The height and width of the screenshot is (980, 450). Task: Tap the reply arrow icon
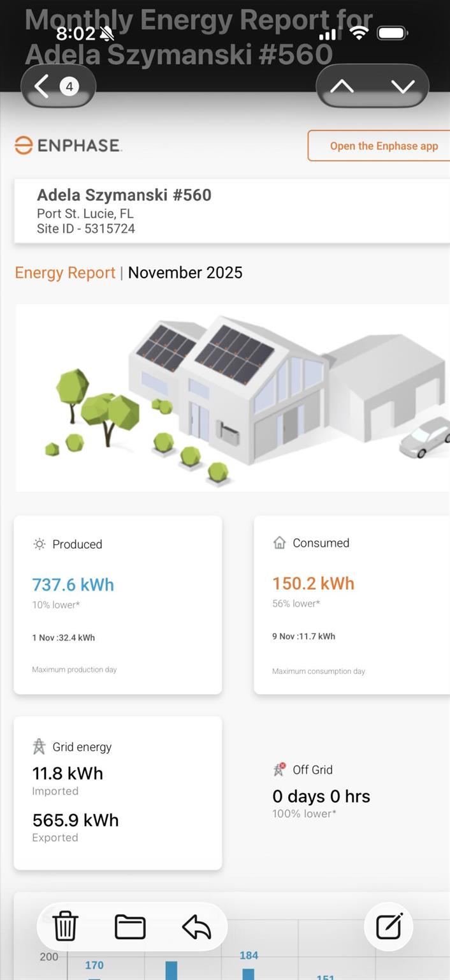(196, 926)
